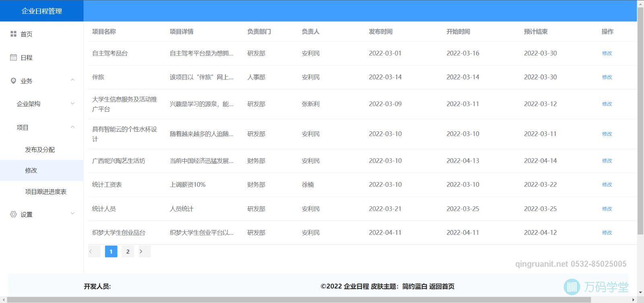Click 修改 link for 自主驾考品台
This screenshot has width=644, height=303.
click(607, 53)
